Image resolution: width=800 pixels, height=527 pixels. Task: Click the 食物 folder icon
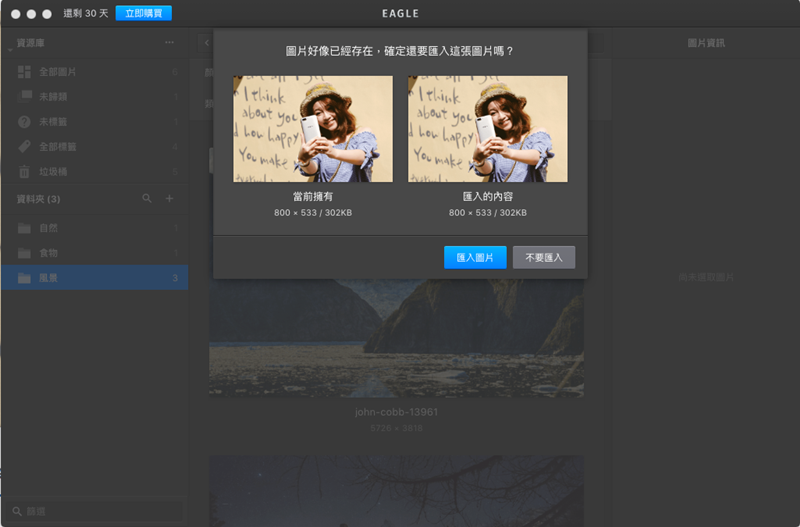pyautogui.click(x=24, y=253)
